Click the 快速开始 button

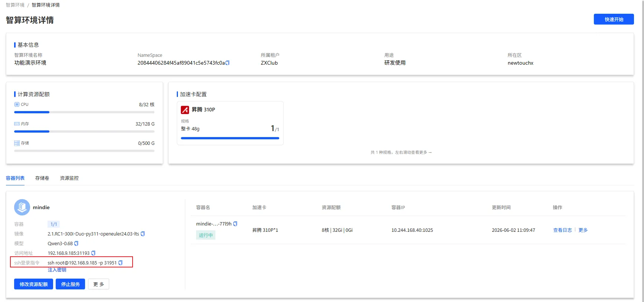[614, 19]
